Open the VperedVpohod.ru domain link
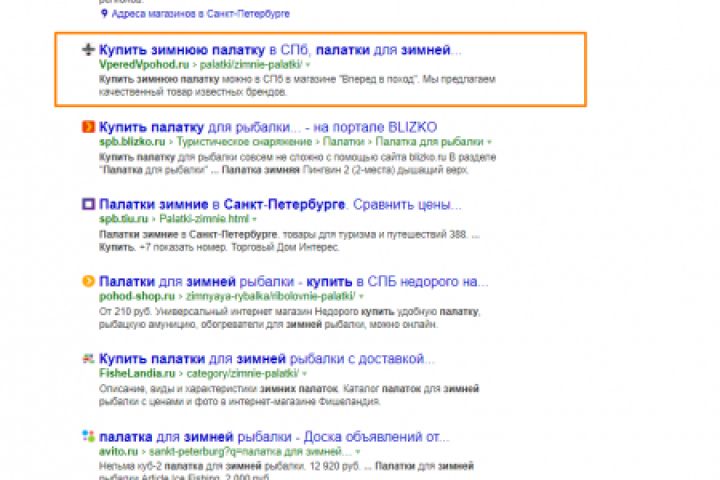Viewport: 720px width, 480px height. pos(144,64)
